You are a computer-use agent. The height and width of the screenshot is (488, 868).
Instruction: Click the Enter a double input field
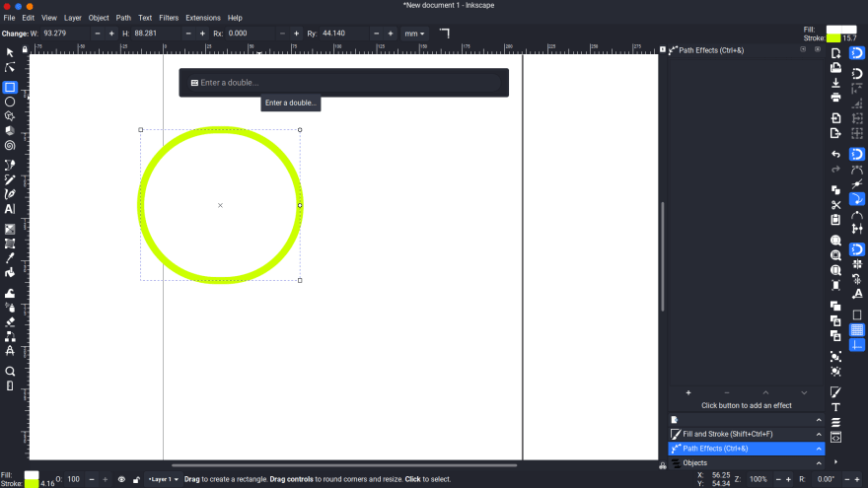click(x=343, y=83)
